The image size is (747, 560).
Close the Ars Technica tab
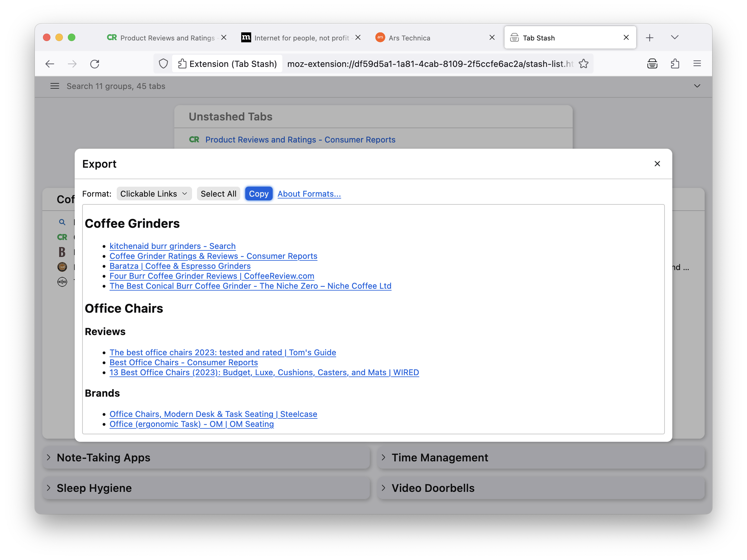coord(492,37)
